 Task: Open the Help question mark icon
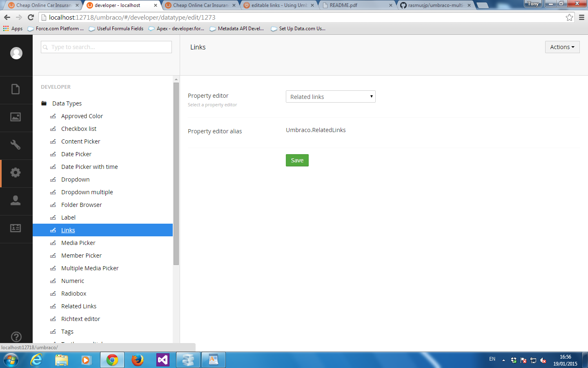coord(16,337)
